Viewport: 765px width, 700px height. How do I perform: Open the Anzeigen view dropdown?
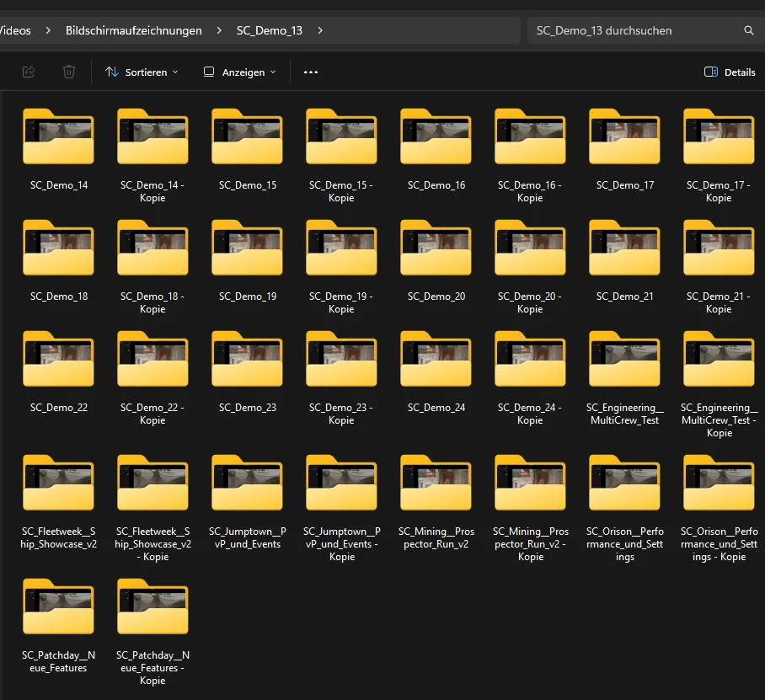(x=239, y=72)
